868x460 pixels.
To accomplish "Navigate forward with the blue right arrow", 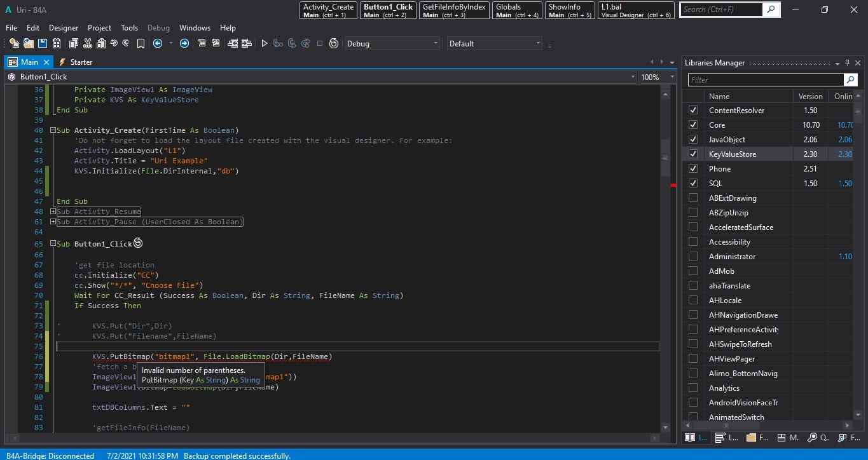I will click(x=184, y=43).
